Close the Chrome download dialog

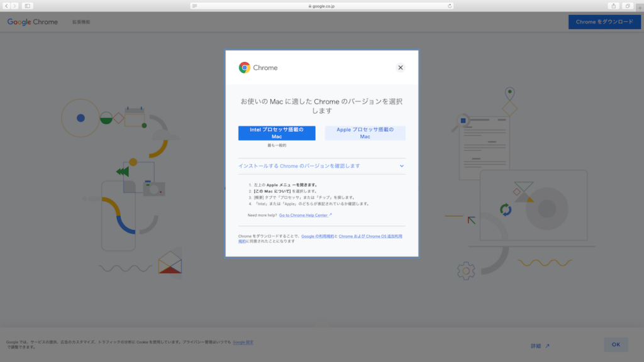(x=400, y=68)
